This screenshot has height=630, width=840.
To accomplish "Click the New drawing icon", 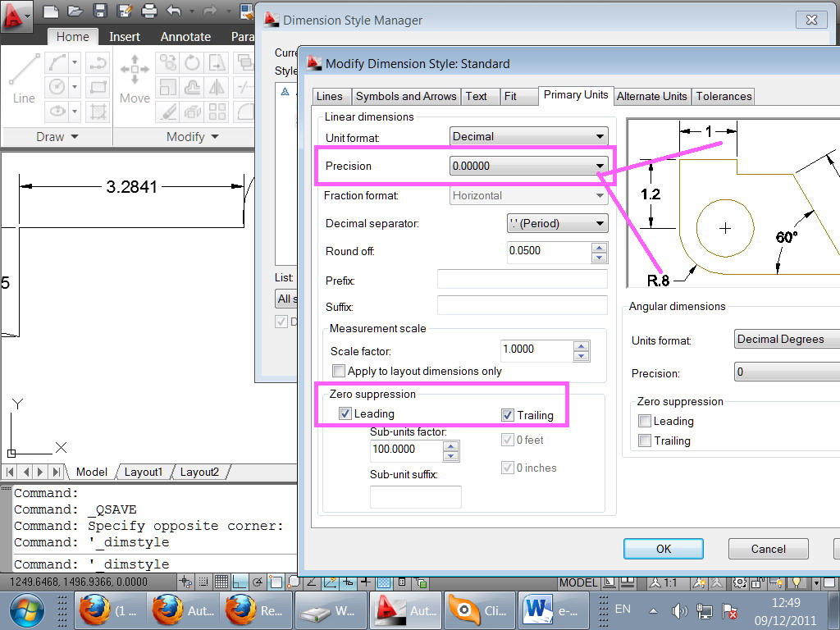I will [51, 11].
